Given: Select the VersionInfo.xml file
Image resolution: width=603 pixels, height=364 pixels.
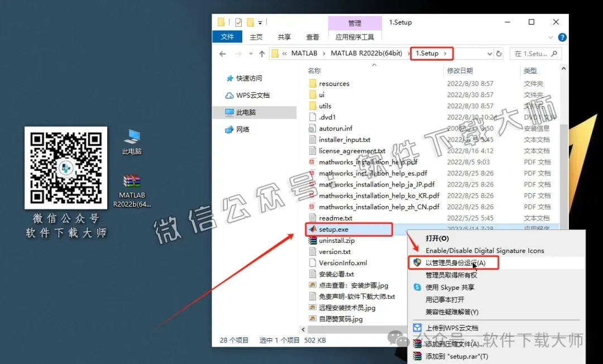Looking at the screenshot, I should (x=343, y=263).
